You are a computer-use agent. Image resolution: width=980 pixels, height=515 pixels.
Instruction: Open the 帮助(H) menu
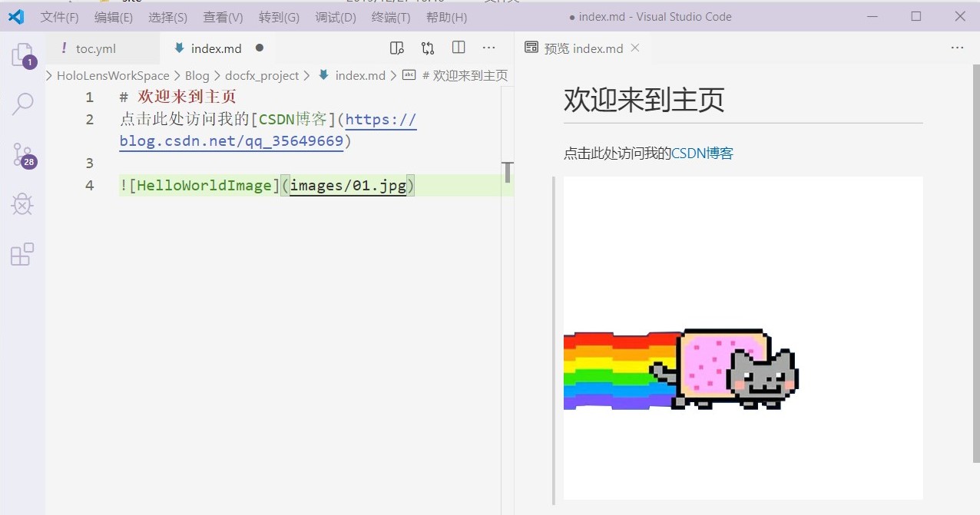(445, 16)
